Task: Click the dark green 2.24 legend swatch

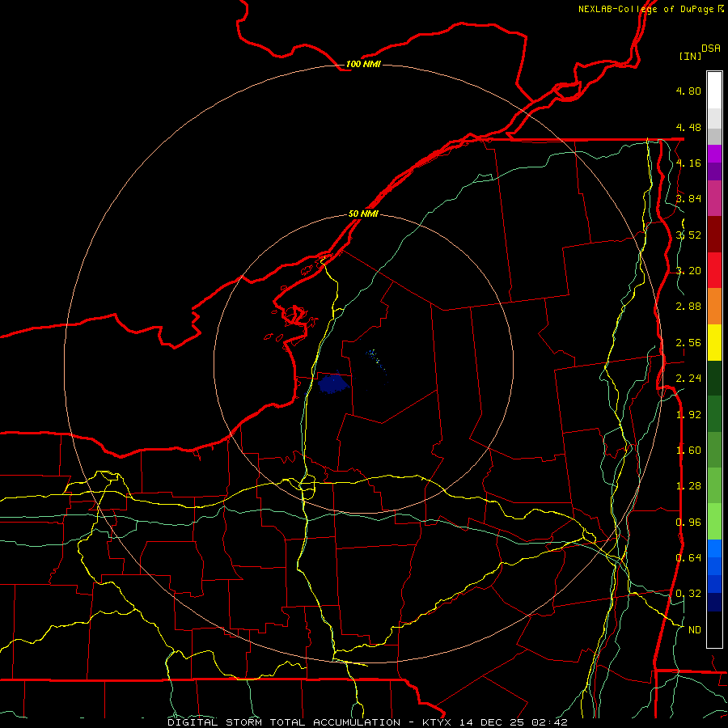Action: click(x=714, y=378)
